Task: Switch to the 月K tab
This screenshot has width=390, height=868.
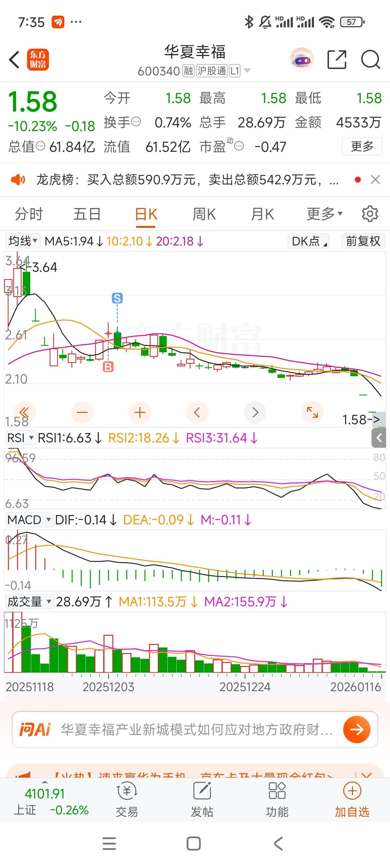Action: pos(263,214)
